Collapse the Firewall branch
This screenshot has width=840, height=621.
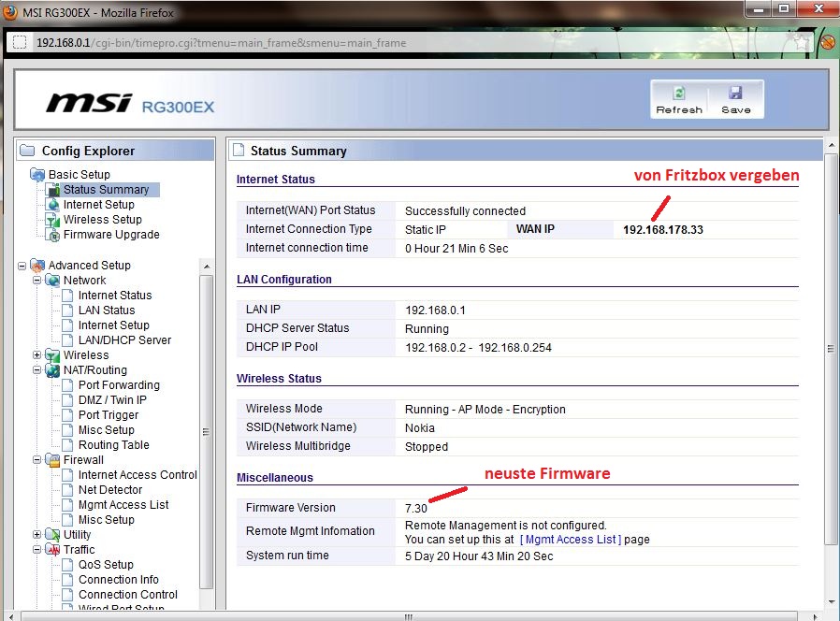tap(37, 460)
